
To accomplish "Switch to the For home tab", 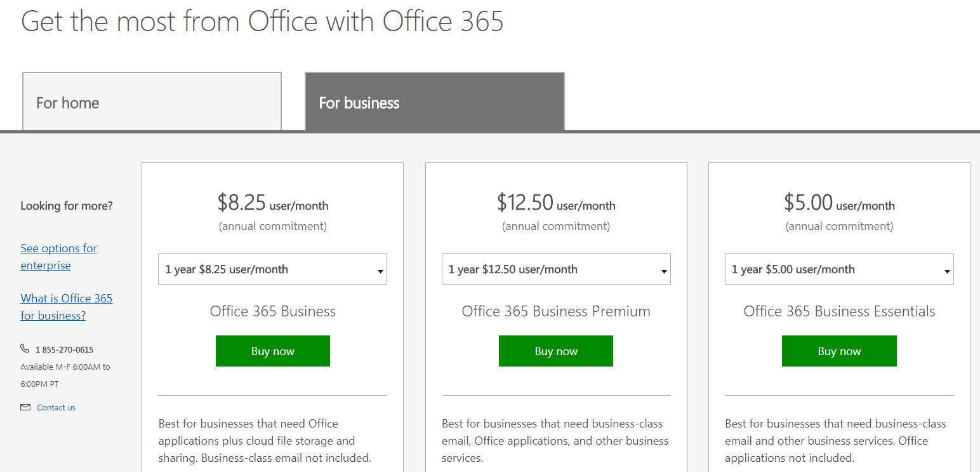I will 152,102.
